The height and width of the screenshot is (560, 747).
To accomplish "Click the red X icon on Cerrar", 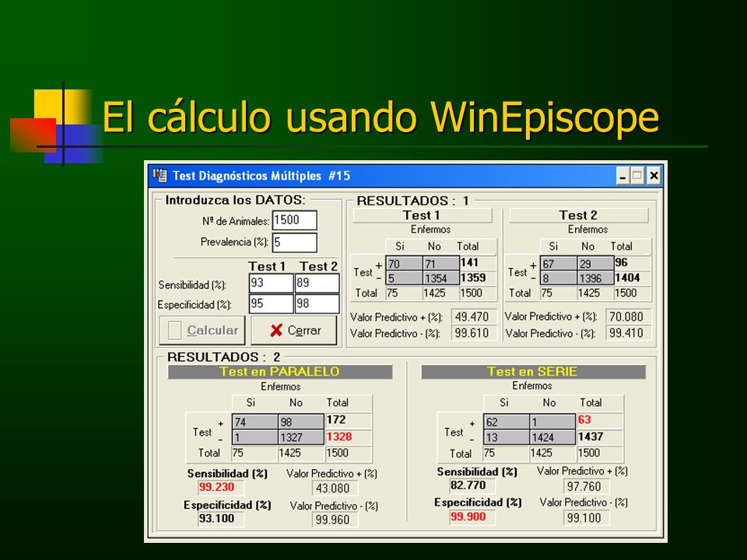I will click(276, 331).
